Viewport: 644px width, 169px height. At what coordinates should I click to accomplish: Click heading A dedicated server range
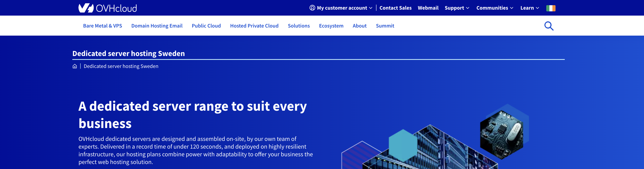coord(192,115)
